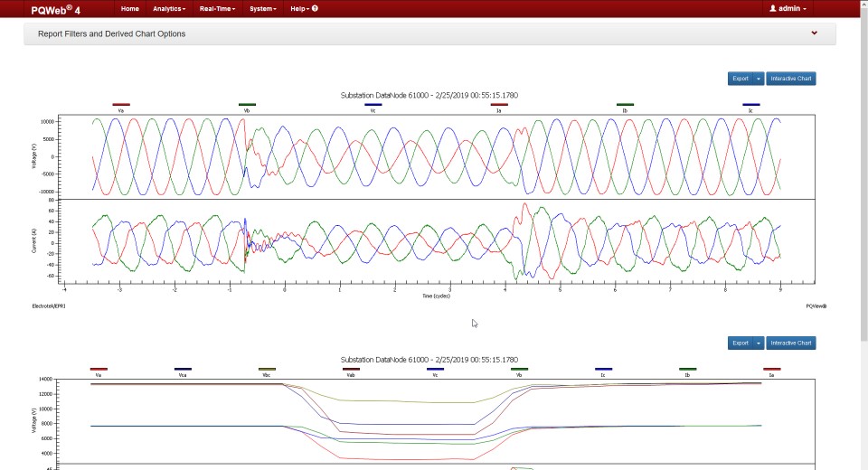Expand Report Filters panel with chevron

(815, 33)
